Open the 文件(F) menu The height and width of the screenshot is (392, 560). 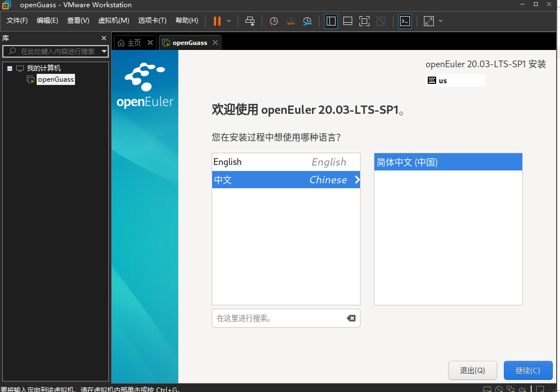pos(17,21)
